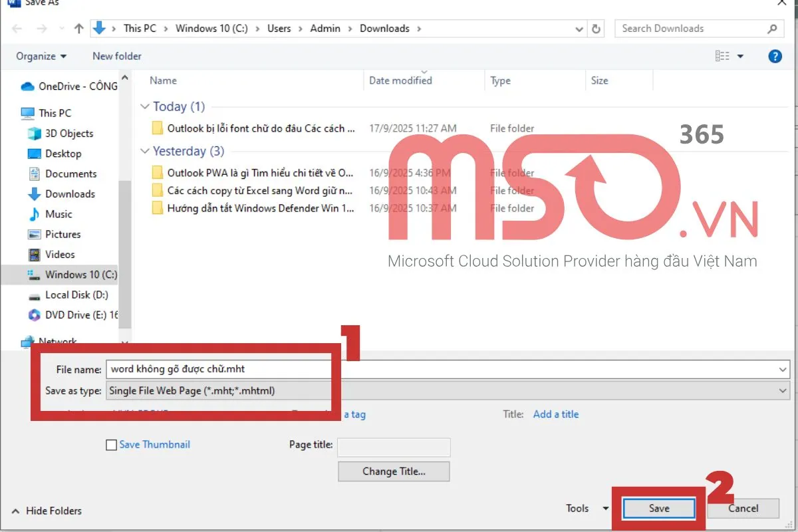Click the Save button
Screen dimensions: 798x532
[659, 508]
